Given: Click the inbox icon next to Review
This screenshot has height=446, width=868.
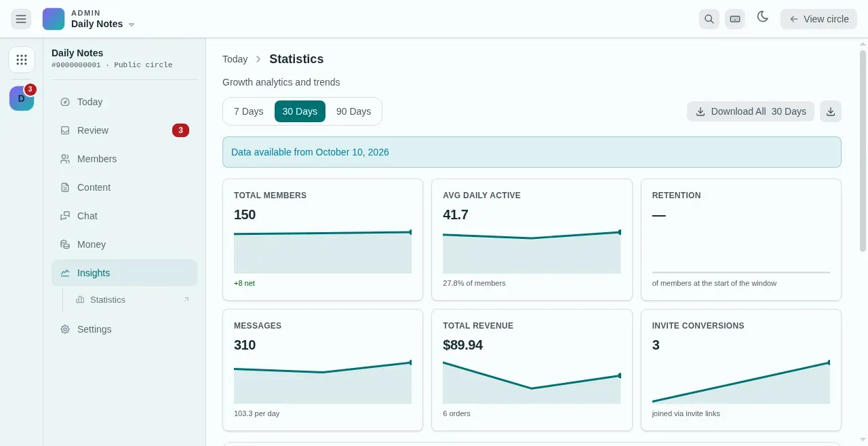Looking at the screenshot, I should pyautogui.click(x=65, y=130).
